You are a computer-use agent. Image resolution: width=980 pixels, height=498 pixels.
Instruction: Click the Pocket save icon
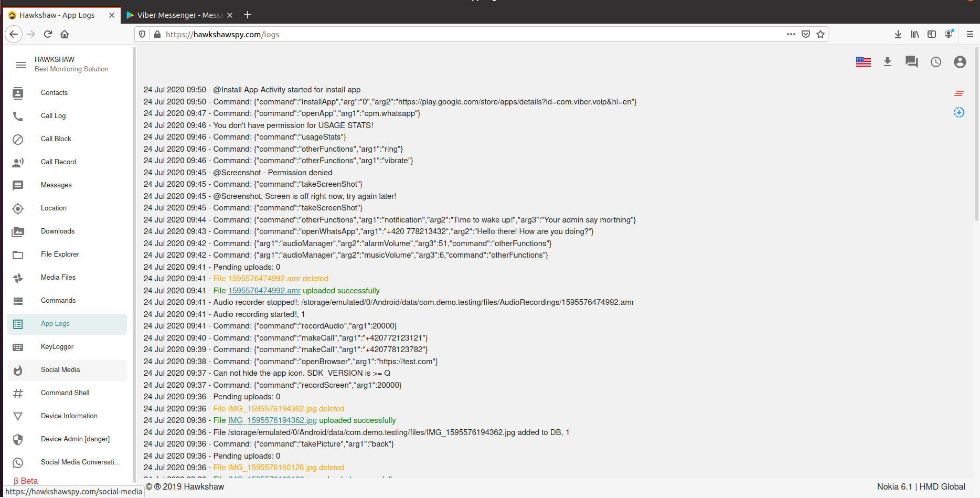coord(806,34)
